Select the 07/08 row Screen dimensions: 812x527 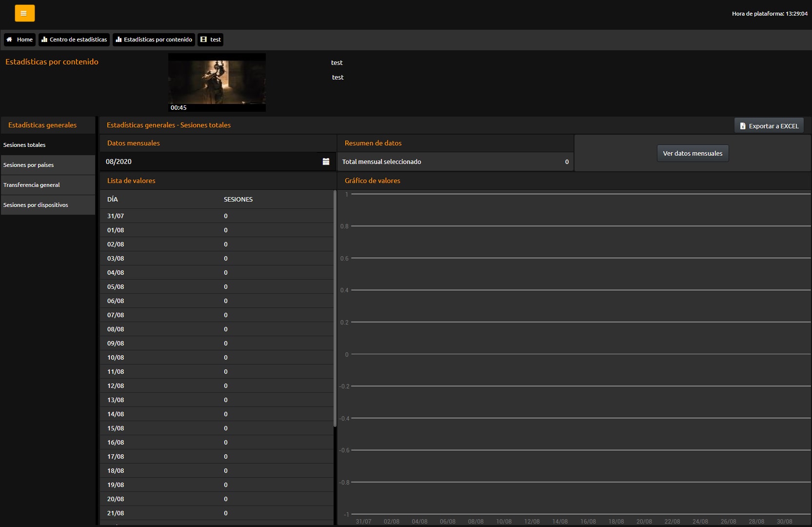[217, 315]
